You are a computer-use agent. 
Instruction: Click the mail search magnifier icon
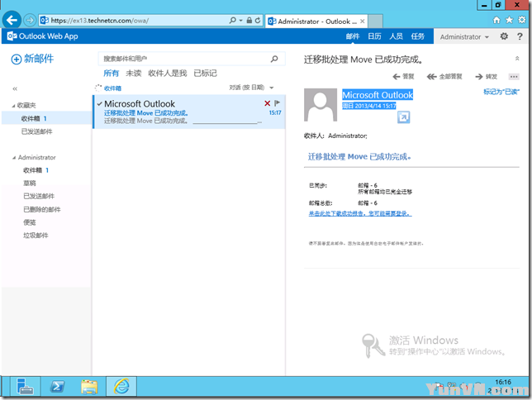pyautogui.click(x=274, y=59)
